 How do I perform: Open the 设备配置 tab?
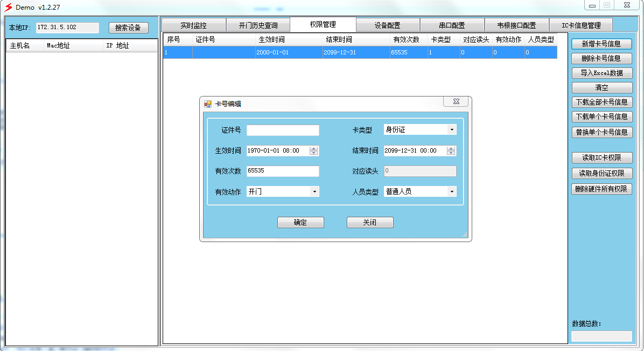(387, 25)
